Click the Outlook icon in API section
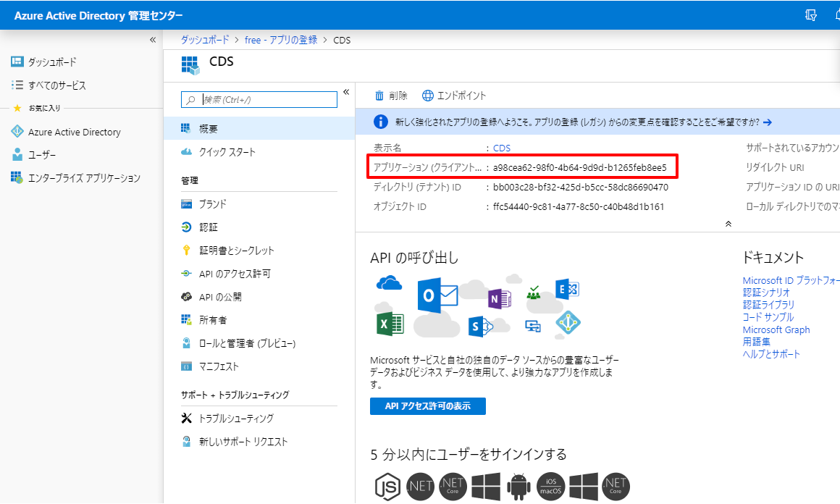 coord(437,295)
